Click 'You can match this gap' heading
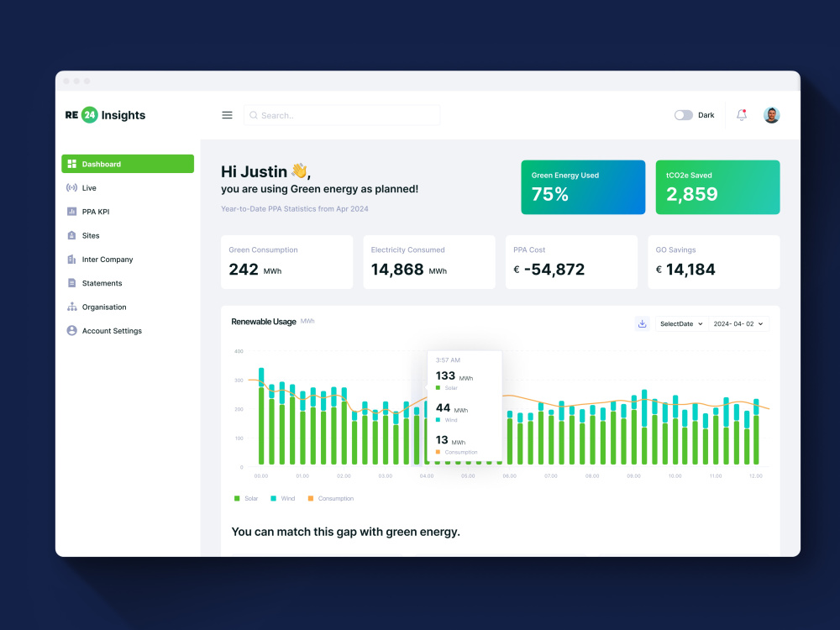 pos(345,532)
